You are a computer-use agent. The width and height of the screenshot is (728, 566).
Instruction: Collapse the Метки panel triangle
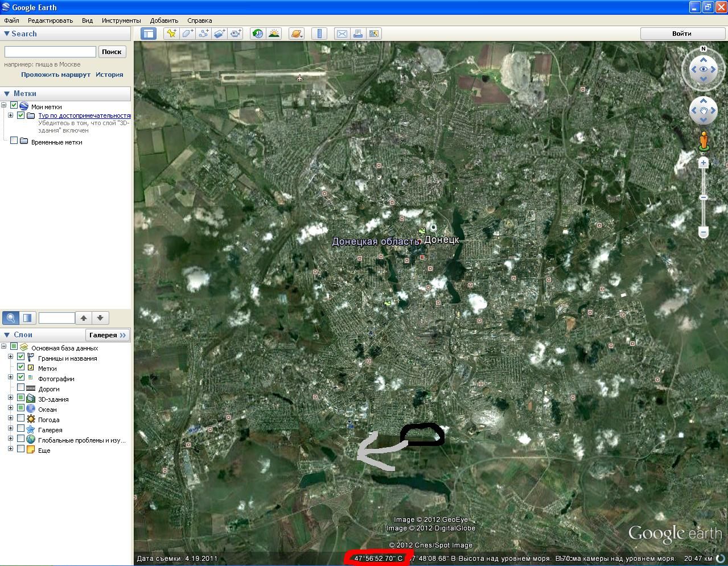click(6, 94)
